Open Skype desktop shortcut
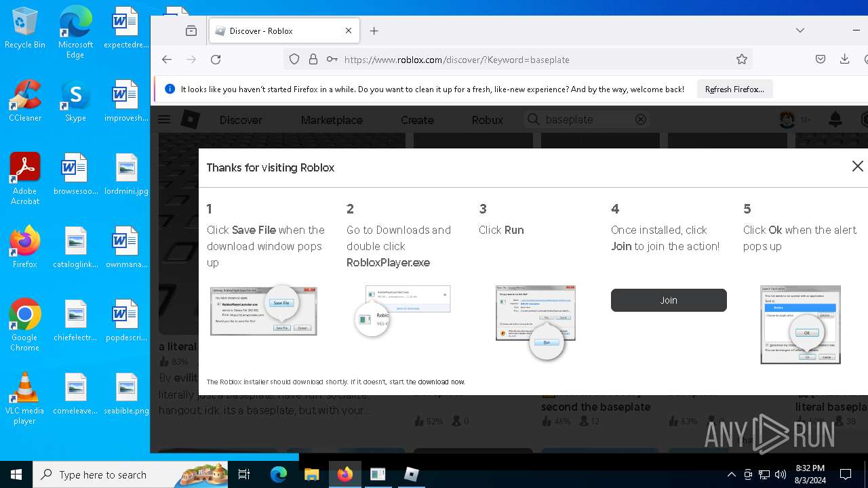Screen dimensions: 868x488 coord(75,100)
